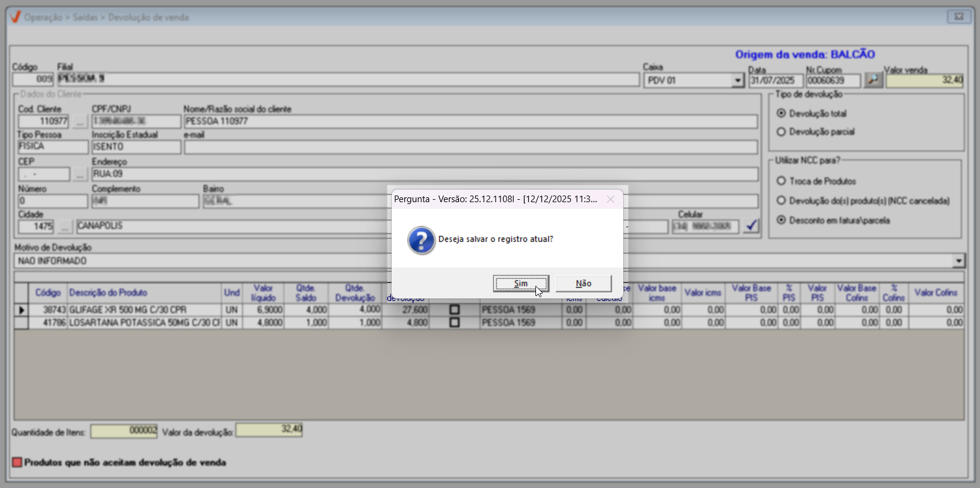Image resolution: width=980 pixels, height=488 pixels.
Task: Click the row selector arrow of GLIFAGE row
Action: (22, 310)
